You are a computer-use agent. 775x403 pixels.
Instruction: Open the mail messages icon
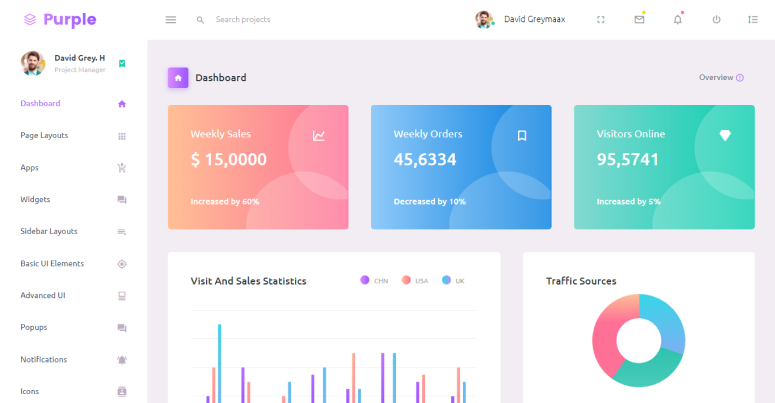(639, 20)
